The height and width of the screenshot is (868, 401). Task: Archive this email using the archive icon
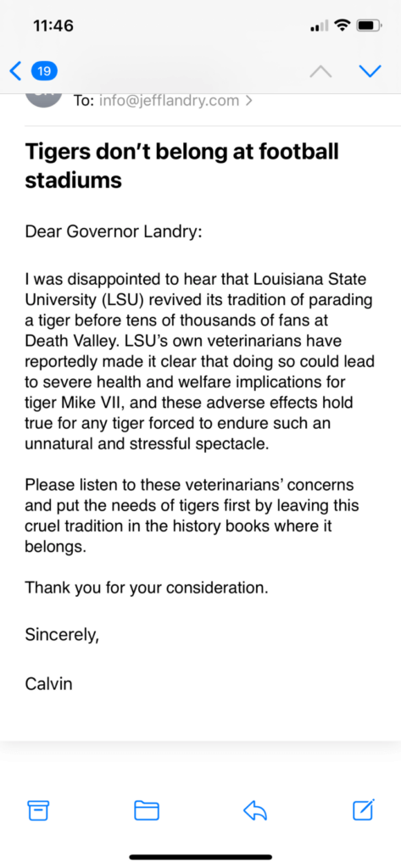click(38, 810)
